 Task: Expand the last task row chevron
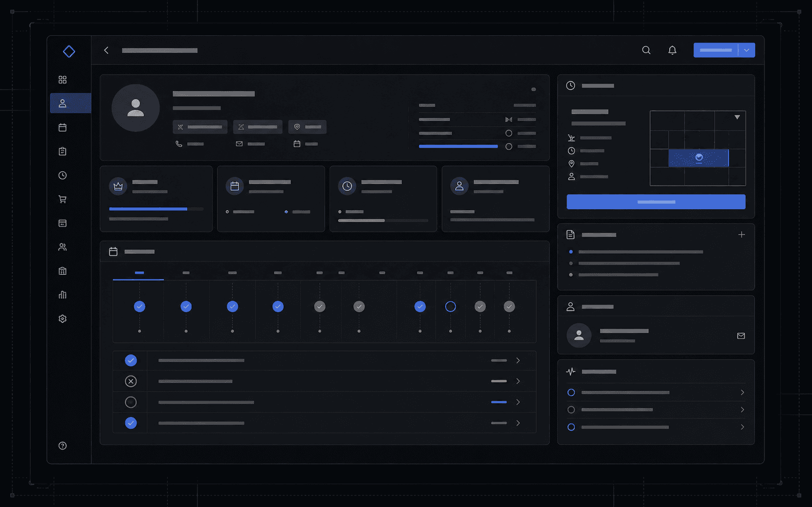518,423
